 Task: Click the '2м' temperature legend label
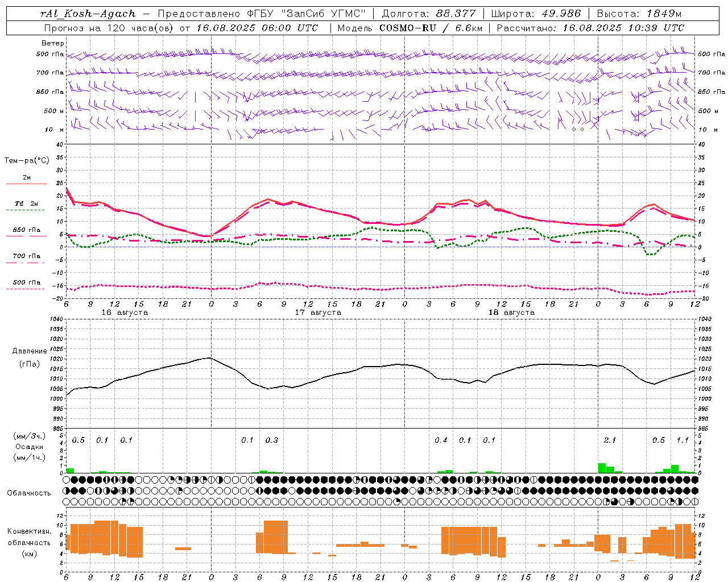27,177
